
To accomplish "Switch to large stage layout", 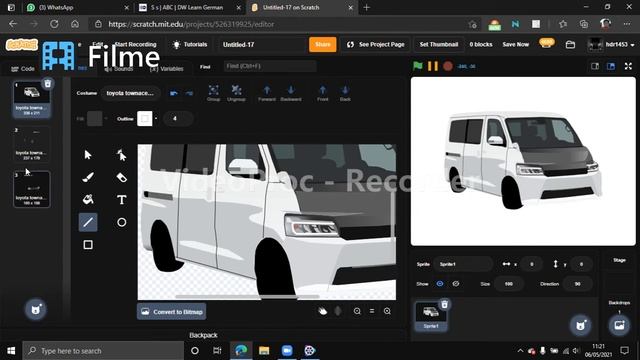I will pyautogui.click(x=611, y=66).
